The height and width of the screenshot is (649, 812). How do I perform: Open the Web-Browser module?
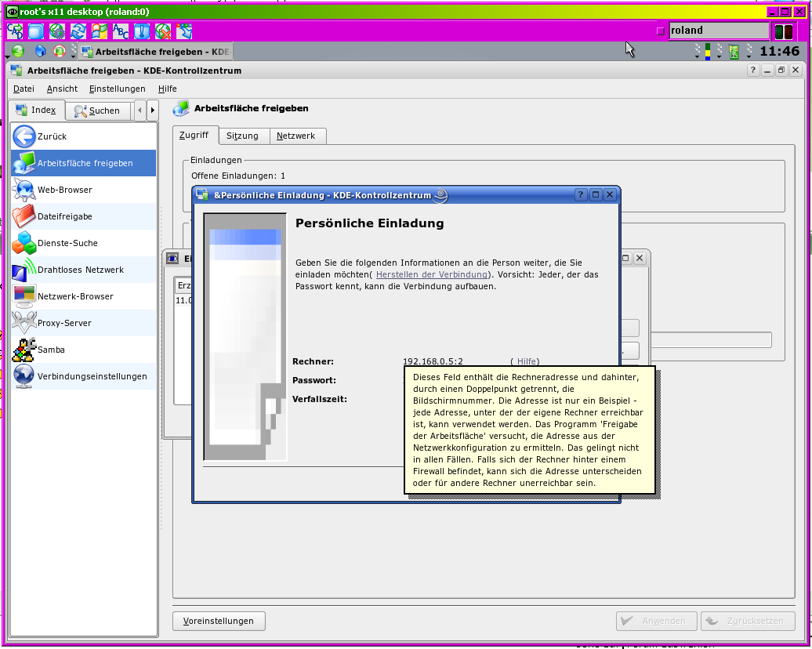[x=83, y=190]
